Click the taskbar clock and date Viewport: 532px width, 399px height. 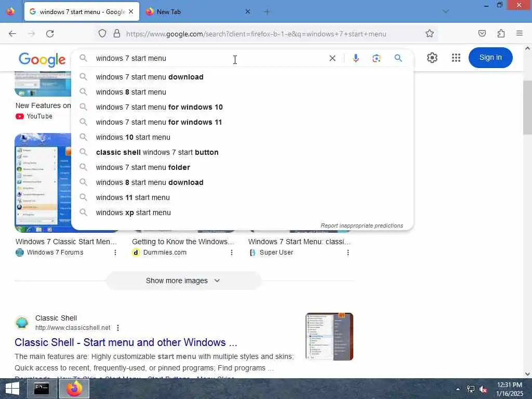pos(509,389)
